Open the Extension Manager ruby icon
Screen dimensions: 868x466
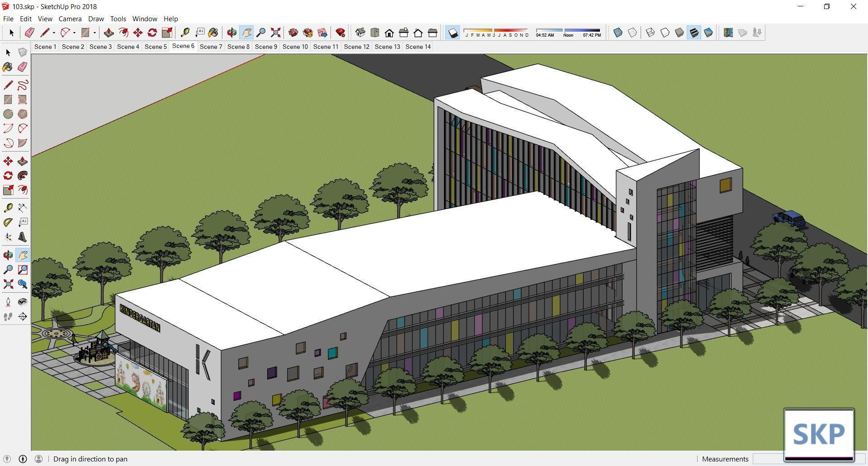click(x=340, y=33)
